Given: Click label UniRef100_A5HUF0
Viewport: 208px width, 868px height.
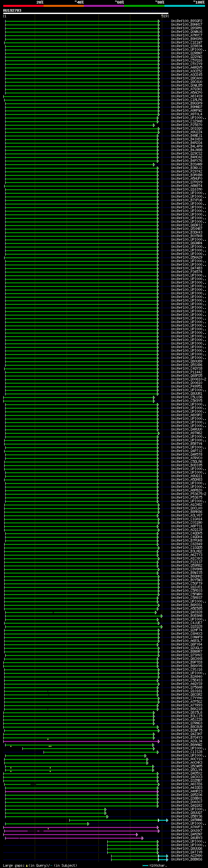Looking at the screenshot, I should pyautogui.click(x=187, y=179).
